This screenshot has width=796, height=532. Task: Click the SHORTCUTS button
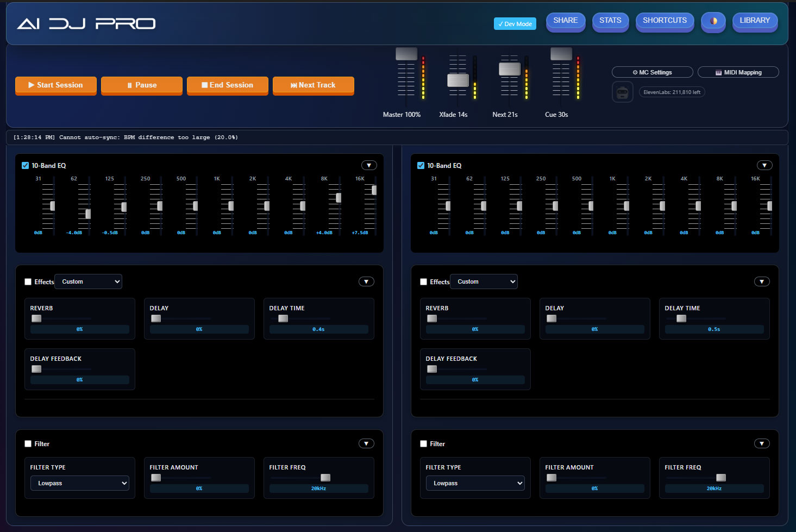click(x=664, y=21)
